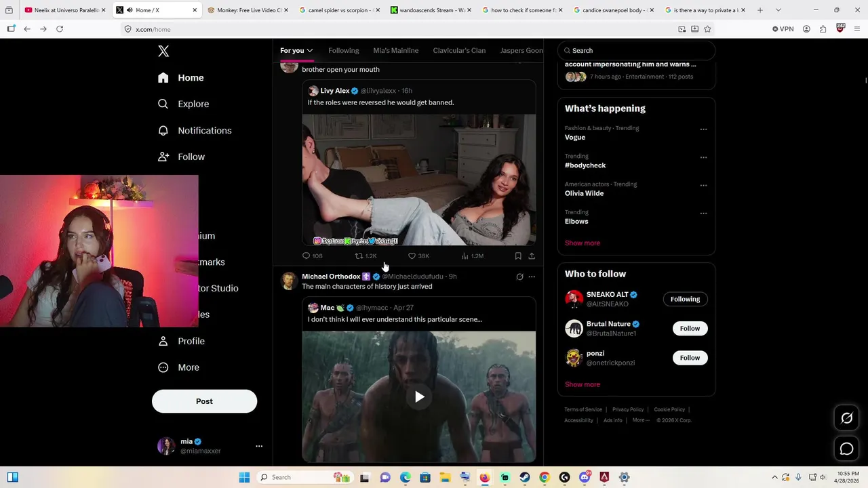Follow Brutal Nature
This screenshot has height=488, width=868.
690,328
